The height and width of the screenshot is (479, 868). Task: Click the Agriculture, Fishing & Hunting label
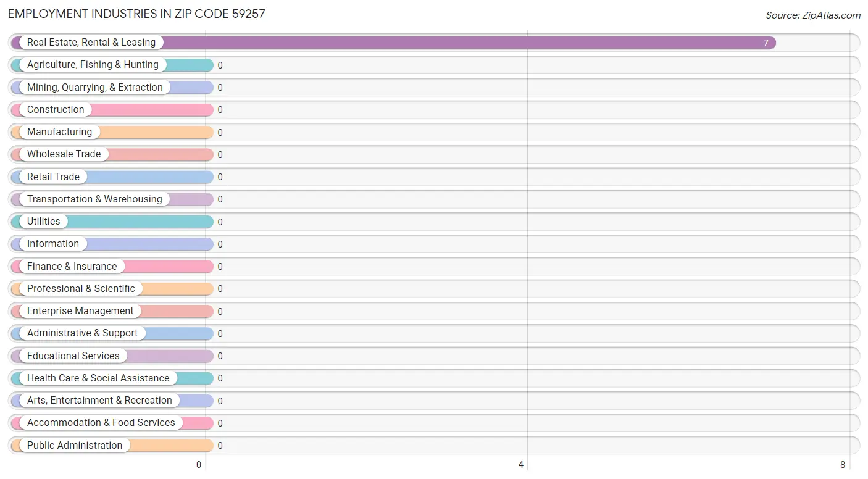point(93,65)
